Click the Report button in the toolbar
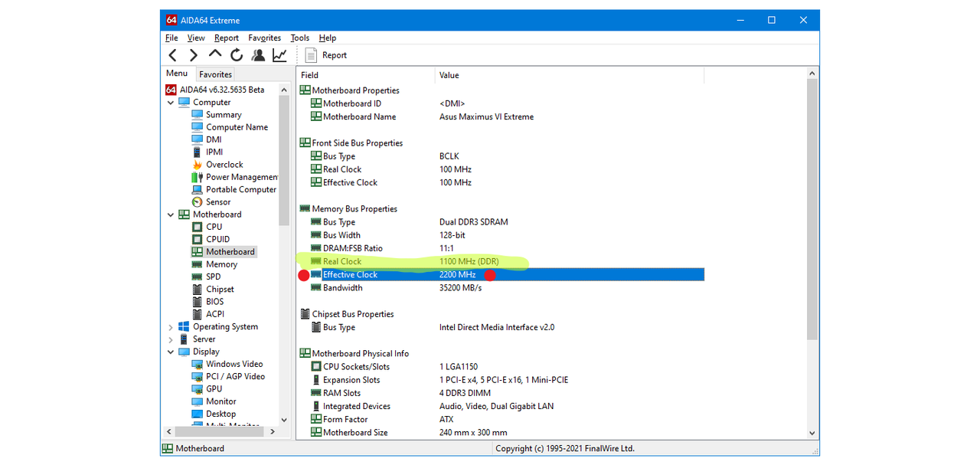Image resolution: width=980 pixels, height=465 pixels. click(x=326, y=55)
